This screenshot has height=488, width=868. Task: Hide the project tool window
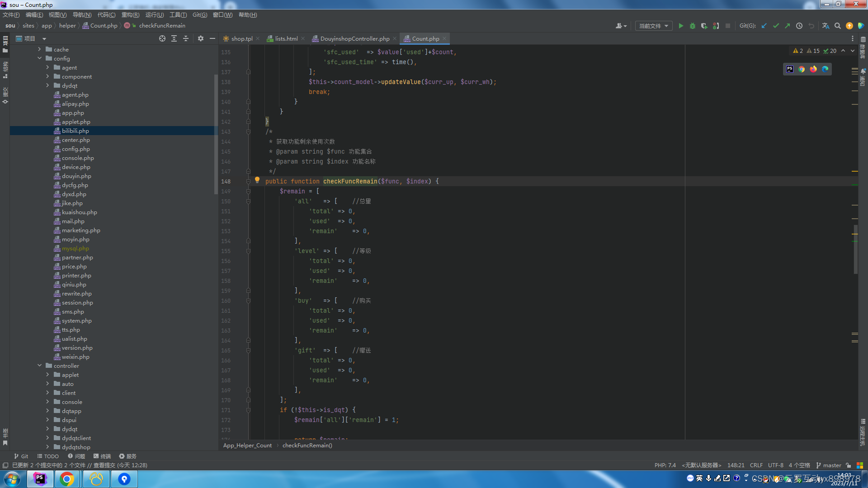pos(212,38)
